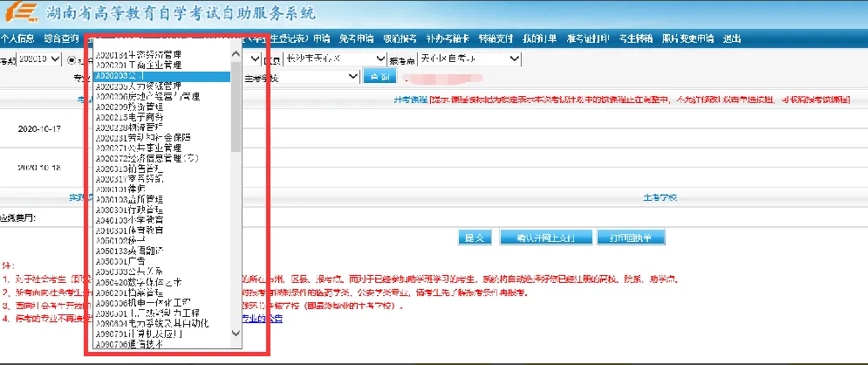Open 准考证打印 menu item
Image resolution: width=868 pixels, height=365 pixels.
point(586,38)
